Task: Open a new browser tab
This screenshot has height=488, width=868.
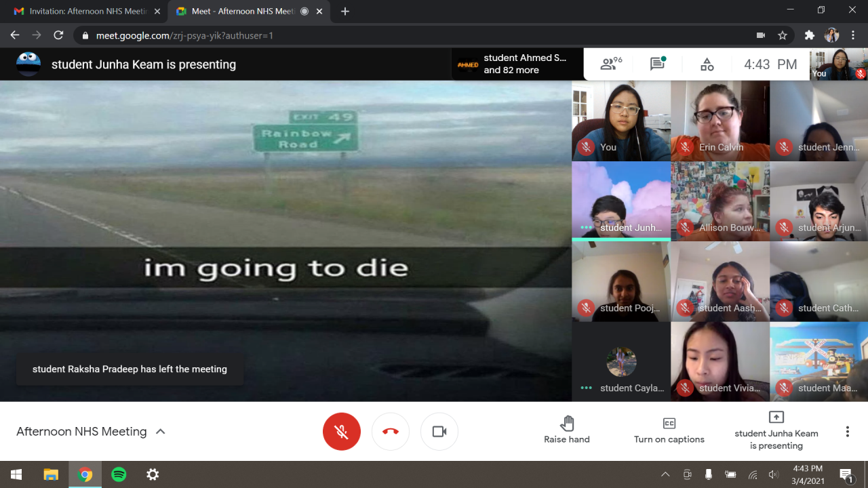Action: pyautogui.click(x=345, y=12)
